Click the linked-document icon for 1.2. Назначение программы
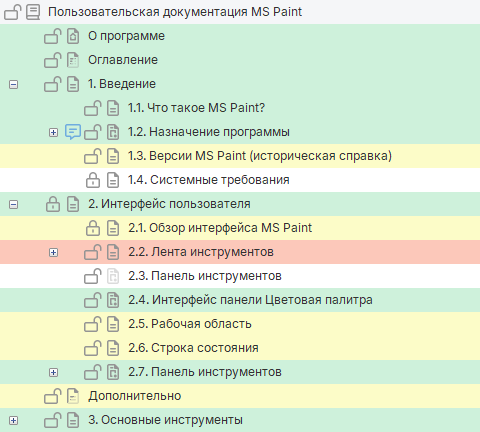Image resolution: width=480 pixels, height=432 pixels. pyautogui.click(x=113, y=132)
